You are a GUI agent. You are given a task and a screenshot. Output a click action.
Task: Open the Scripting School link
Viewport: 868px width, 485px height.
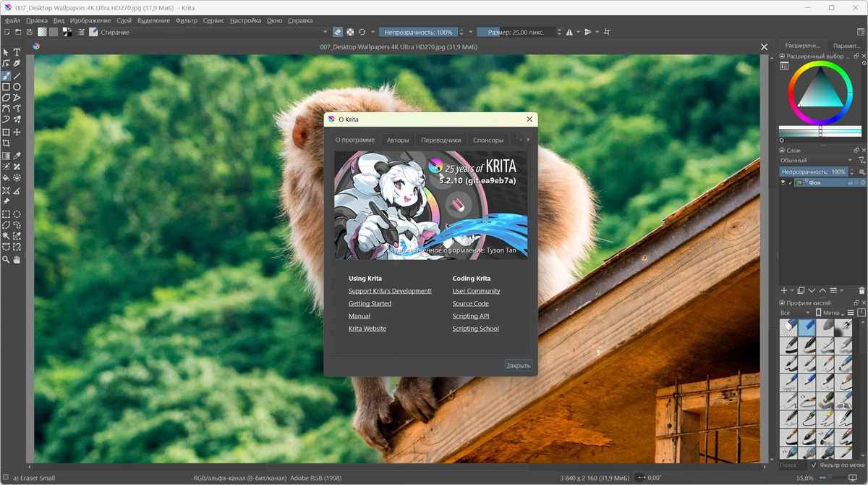(476, 329)
